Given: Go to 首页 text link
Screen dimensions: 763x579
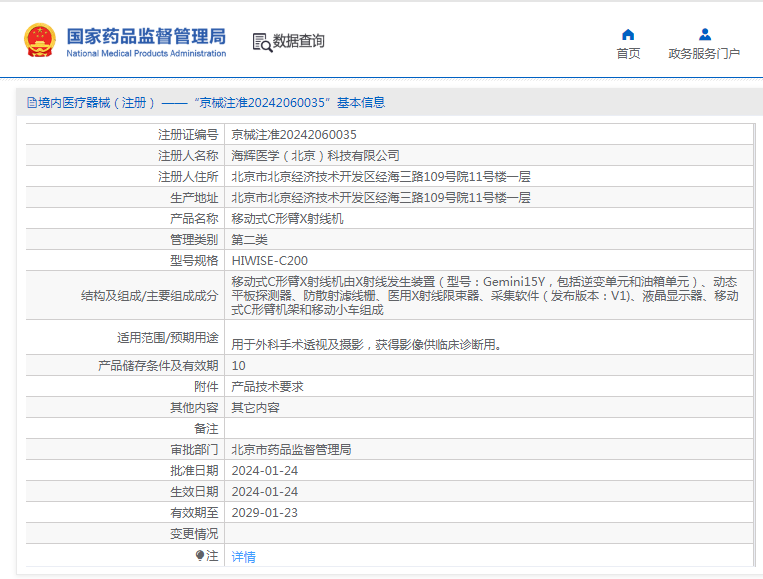Looking at the screenshot, I should (628, 54).
